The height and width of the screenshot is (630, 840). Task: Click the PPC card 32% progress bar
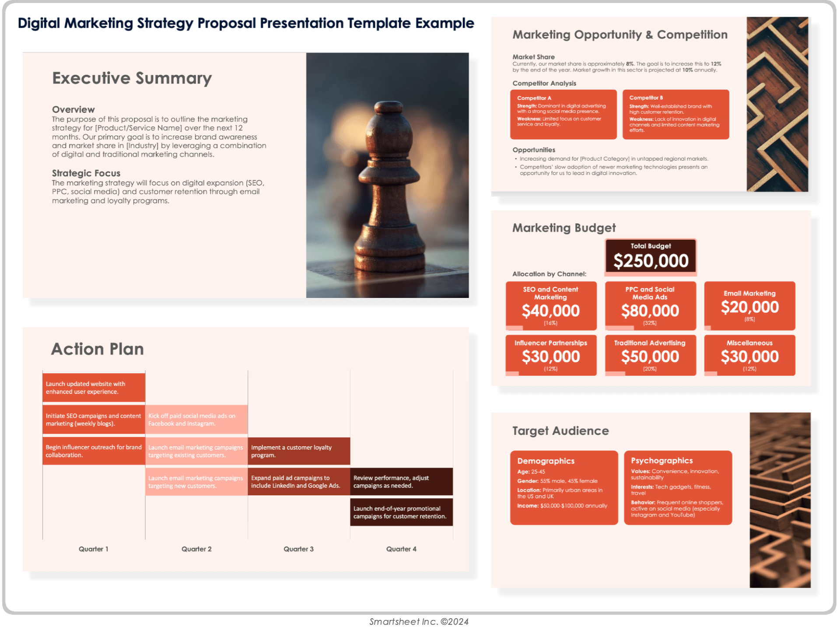click(x=619, y=328)
